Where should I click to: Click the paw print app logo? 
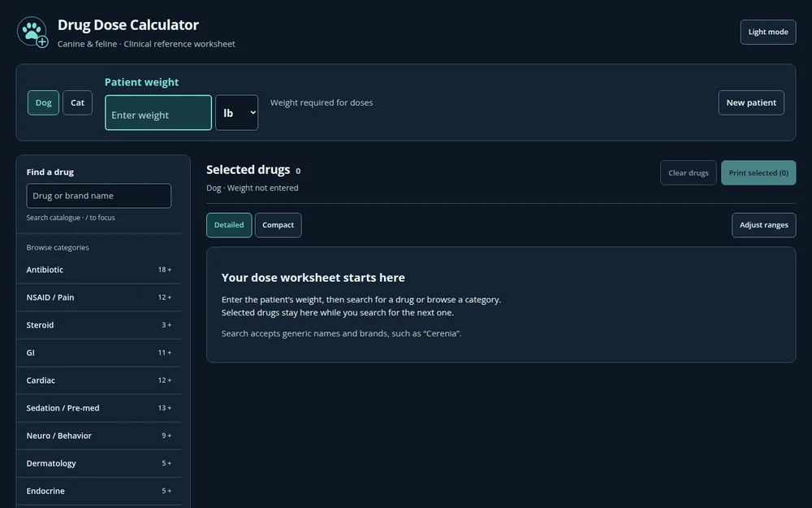pyautogui.click(x=32, y=33)
